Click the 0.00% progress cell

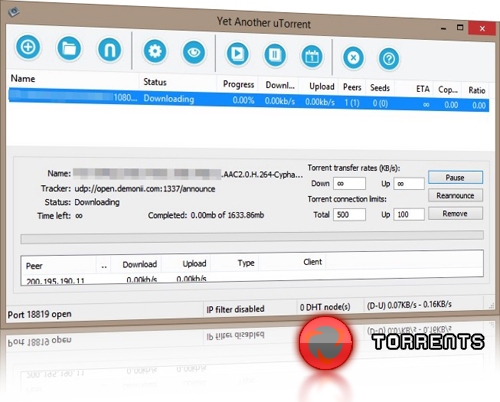pyautogui.click(x=243, y=100)
